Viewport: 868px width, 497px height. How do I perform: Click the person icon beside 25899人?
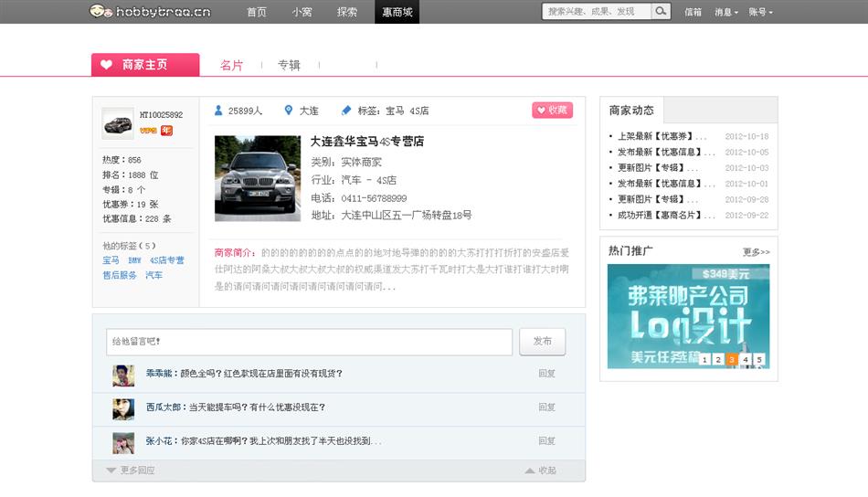click(218, 111)
